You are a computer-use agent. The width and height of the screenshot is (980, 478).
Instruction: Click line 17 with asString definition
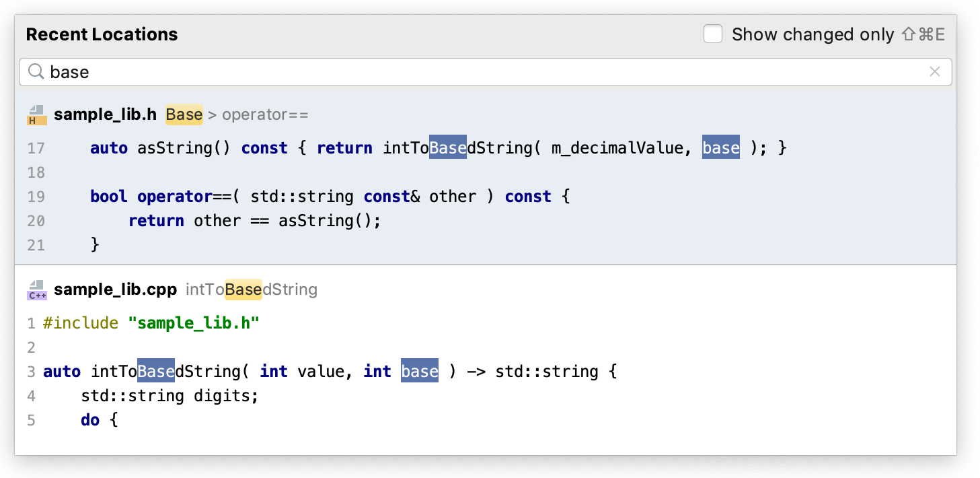[x=437, y=148]
